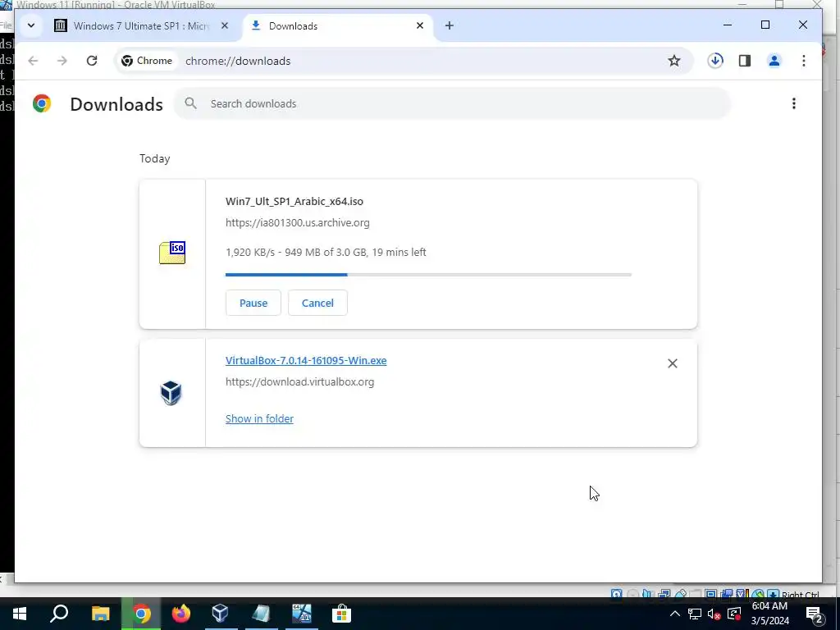Open the profile avatar menu
Image resolution: width=840 pixels, height=630 pixels.
pos(774,61)
